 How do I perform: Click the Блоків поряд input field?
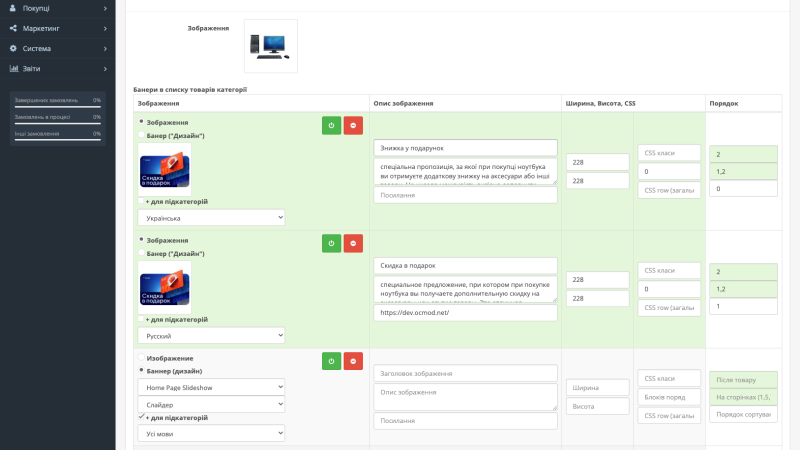click(669, 397)
